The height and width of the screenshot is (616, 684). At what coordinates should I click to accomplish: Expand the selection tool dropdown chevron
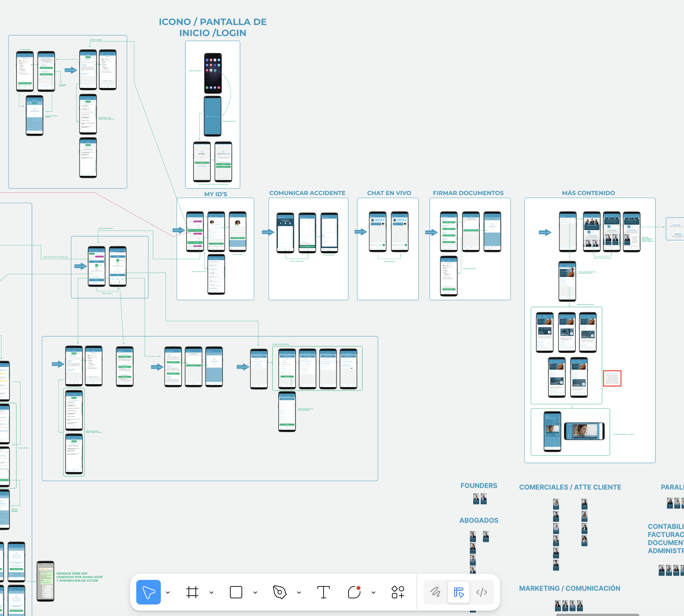(168, 592)
